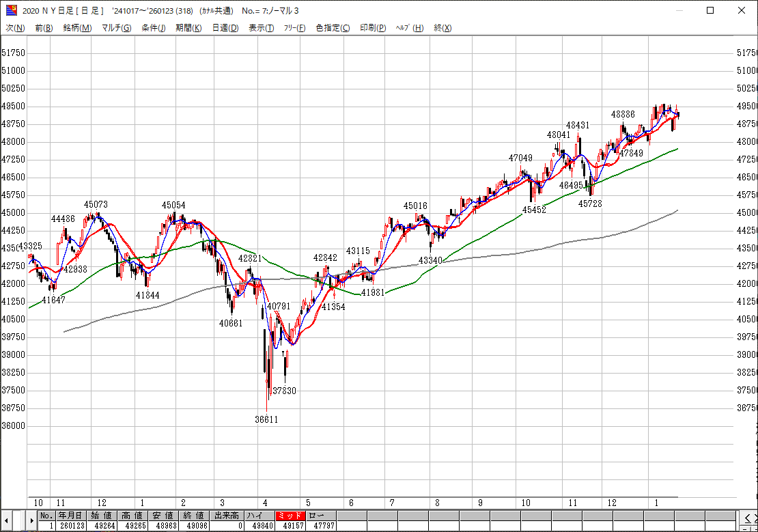Open the マルチ(G) menu

(116, 28)
